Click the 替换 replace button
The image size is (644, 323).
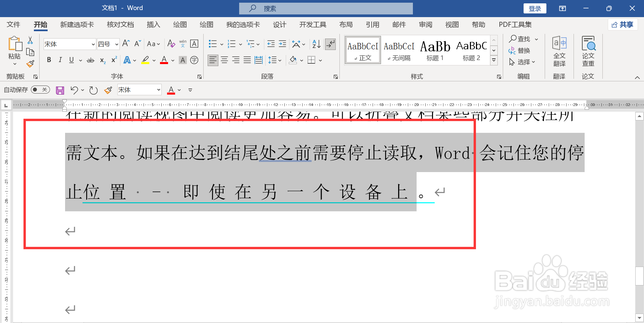[519, 51]
